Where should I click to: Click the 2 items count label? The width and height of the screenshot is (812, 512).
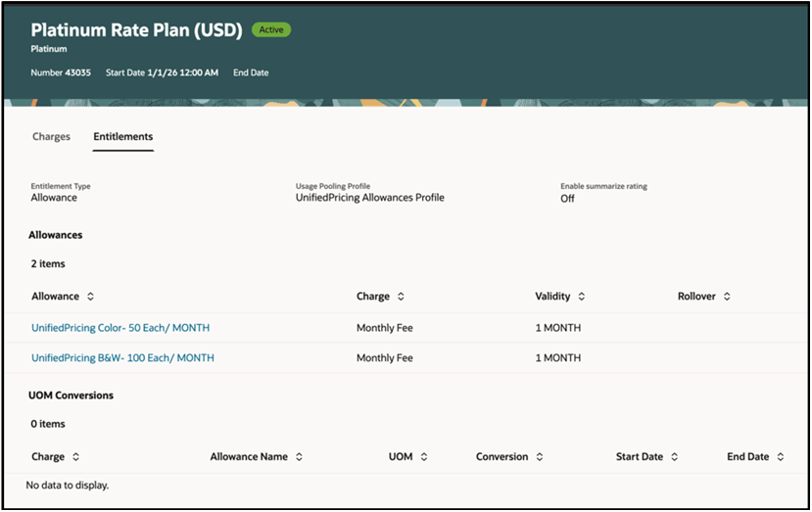pyautogui.click(x=48, y=264)
